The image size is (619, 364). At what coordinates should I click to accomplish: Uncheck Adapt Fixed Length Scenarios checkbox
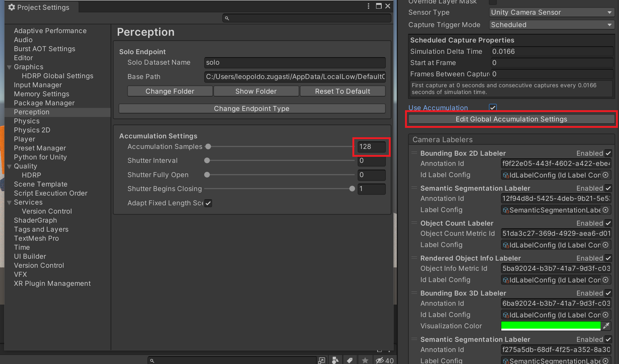[208, 203]
